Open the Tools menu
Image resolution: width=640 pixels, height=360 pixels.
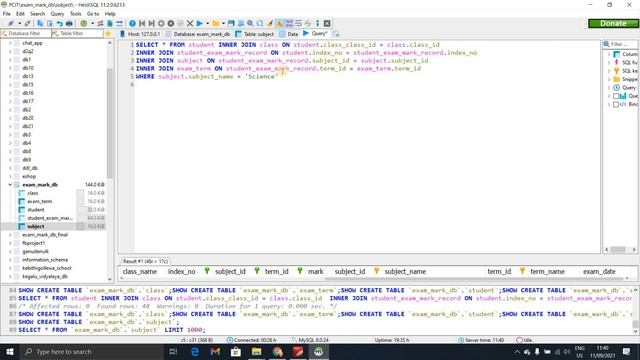point(76,13)
